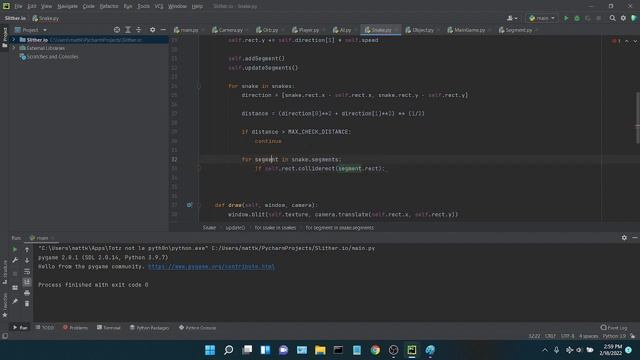Open the Problems tool window button
Image resolution: width=640 pixels, height=360 pixels.
tap(76, 328)
